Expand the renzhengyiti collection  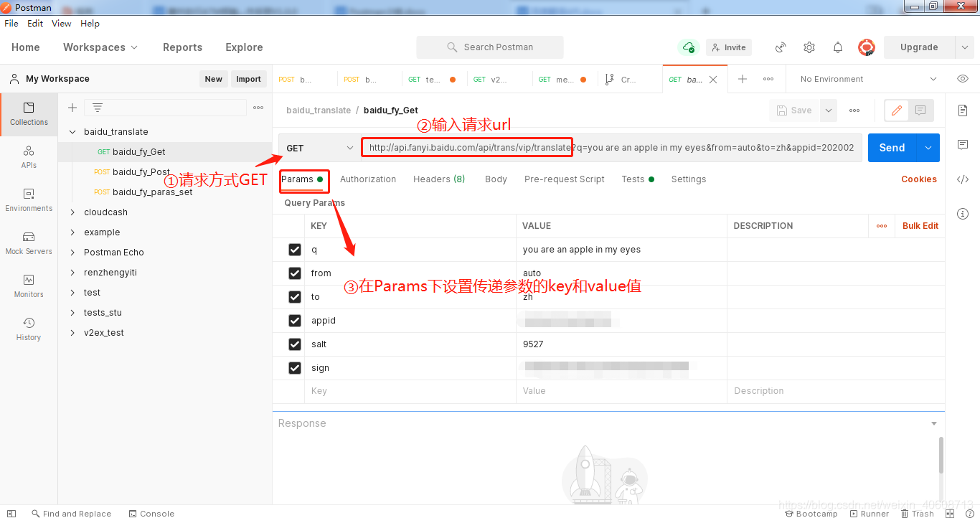coord(72,273)
